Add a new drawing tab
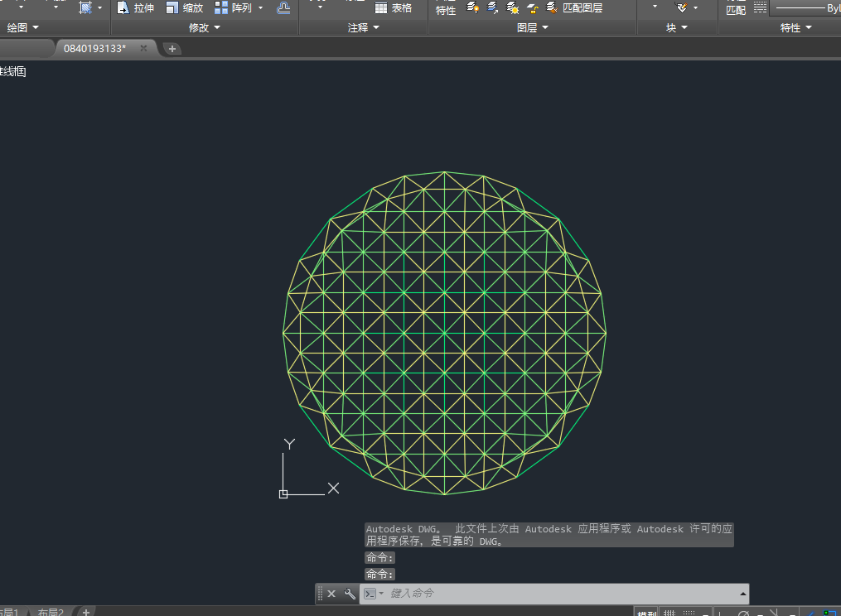 [x=172, y=49]
